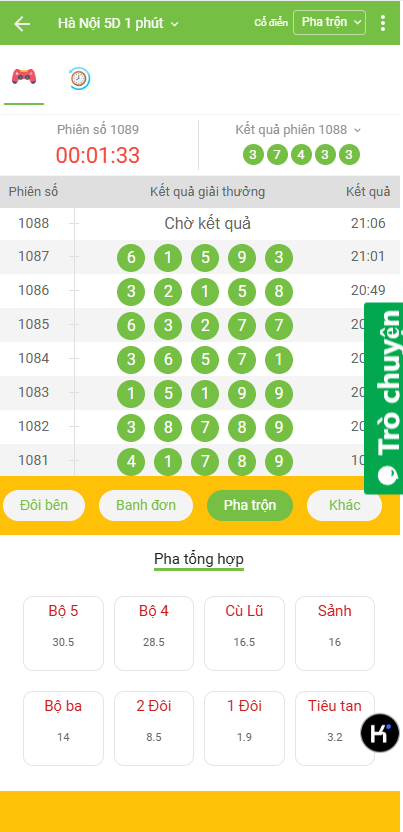The image size is (403, 832).
Task: Click the last result ball of phiên 1088
Action: coord(349,155)
